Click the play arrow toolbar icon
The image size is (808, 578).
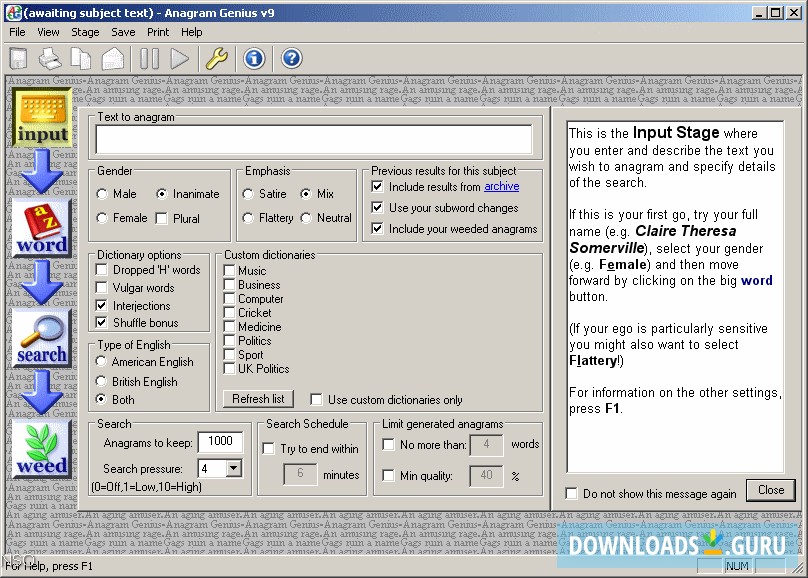tap(179, 58)
